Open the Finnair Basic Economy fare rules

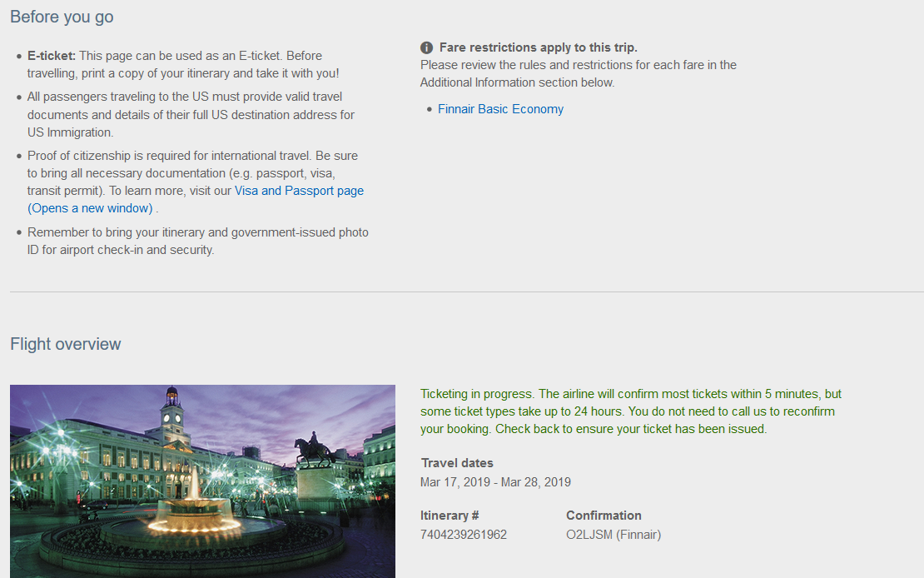(x=500, y=109)
